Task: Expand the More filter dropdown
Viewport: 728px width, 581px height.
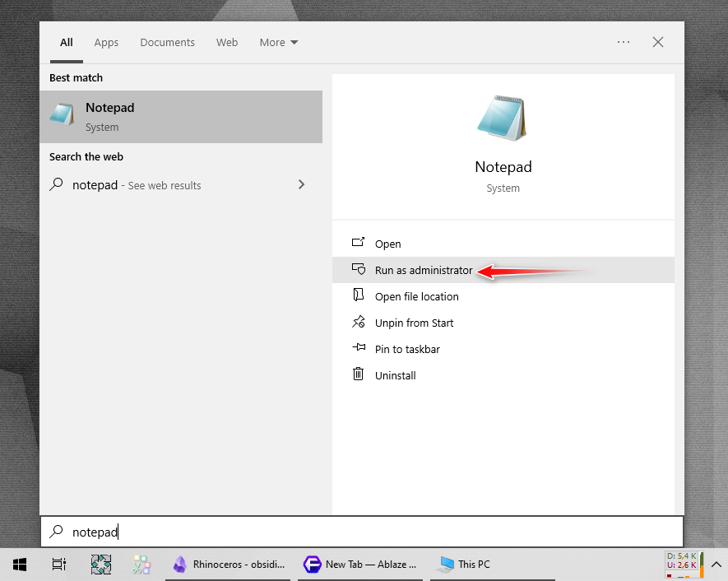Action: click(279, 43)
